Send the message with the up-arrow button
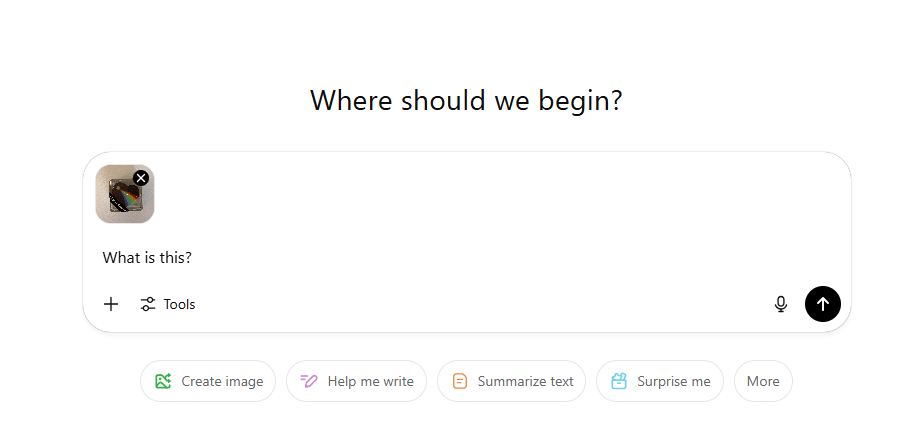Screen dimensions: 905x426 [x=822, y=304]
